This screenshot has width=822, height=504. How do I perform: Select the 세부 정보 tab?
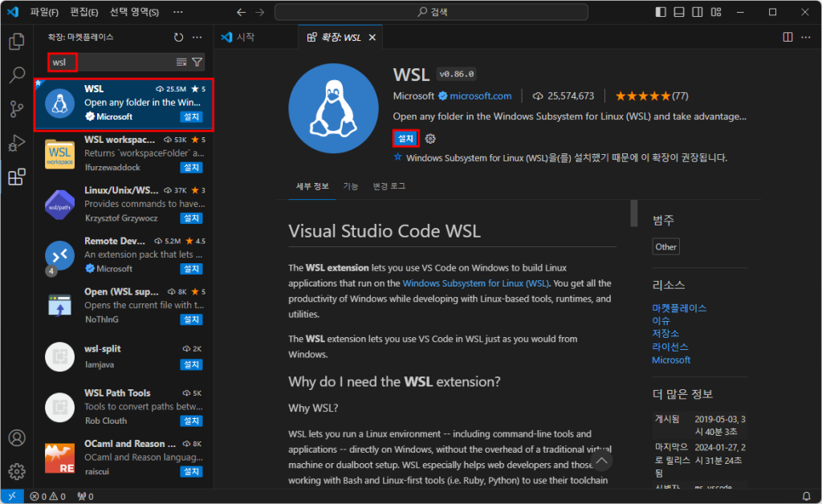click(x=312, y=186)
